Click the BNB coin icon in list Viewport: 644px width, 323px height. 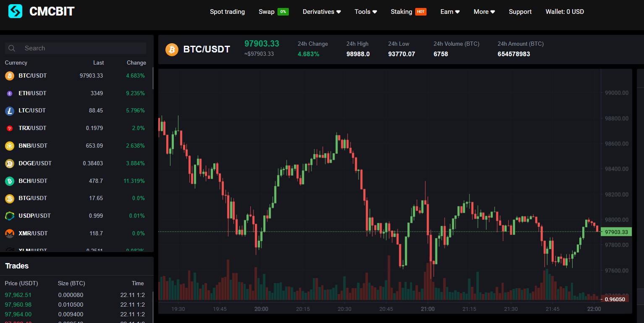10,146
